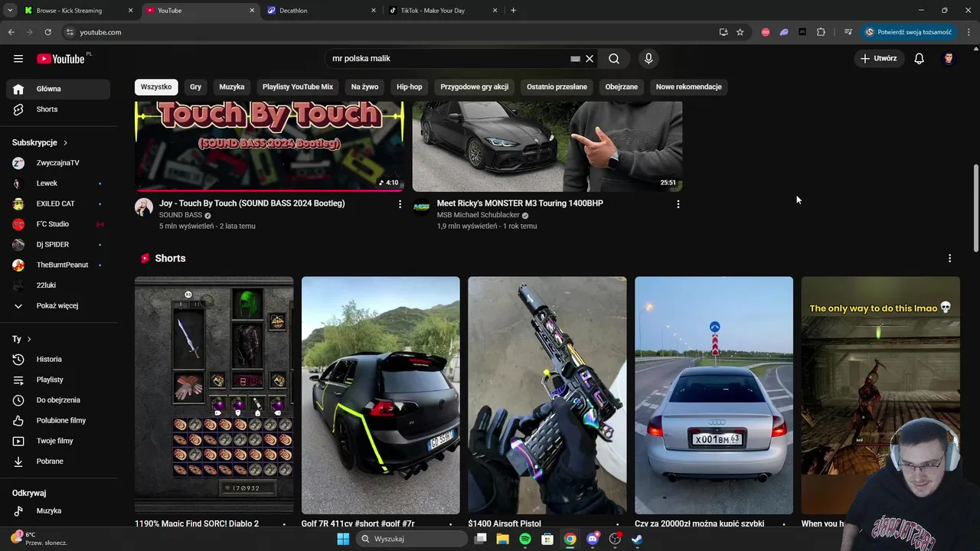
Task: Open the account avatar menu
Action: 949,58
